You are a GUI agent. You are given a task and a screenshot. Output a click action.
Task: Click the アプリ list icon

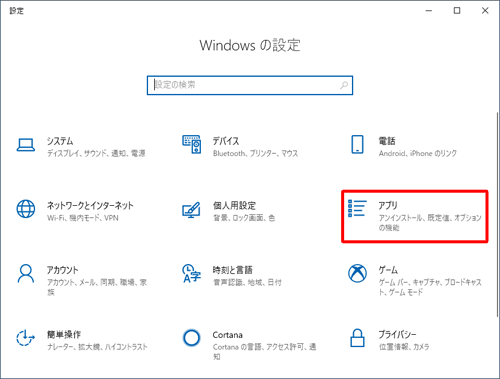(x=357, y=208)
